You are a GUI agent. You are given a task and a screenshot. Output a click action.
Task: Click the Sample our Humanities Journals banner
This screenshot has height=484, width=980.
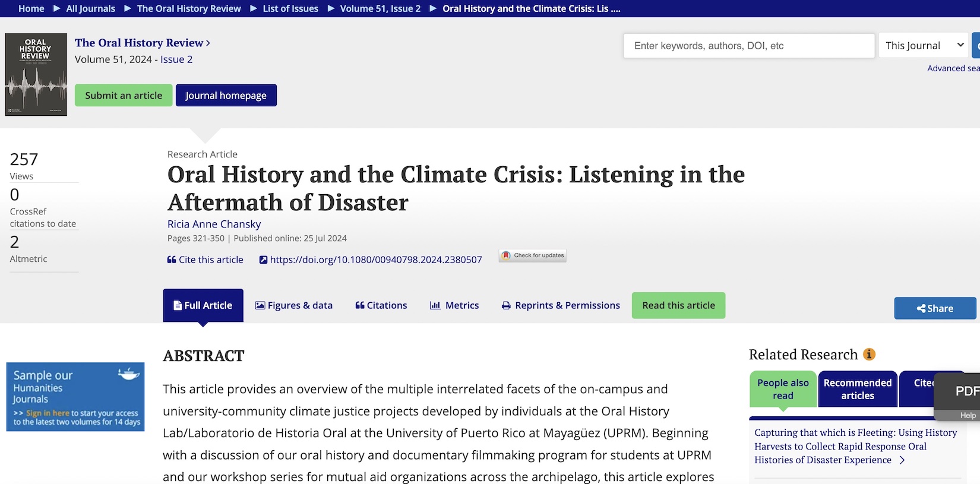click(x=75, y=397)
